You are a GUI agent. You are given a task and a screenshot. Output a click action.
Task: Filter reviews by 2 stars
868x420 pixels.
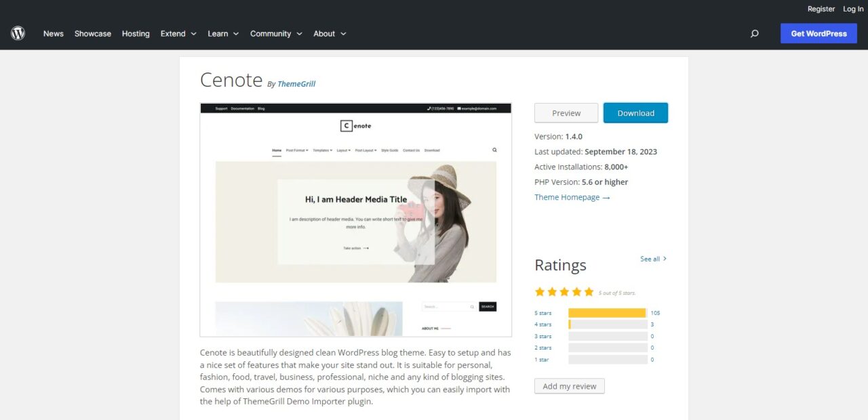click(543, 348)
